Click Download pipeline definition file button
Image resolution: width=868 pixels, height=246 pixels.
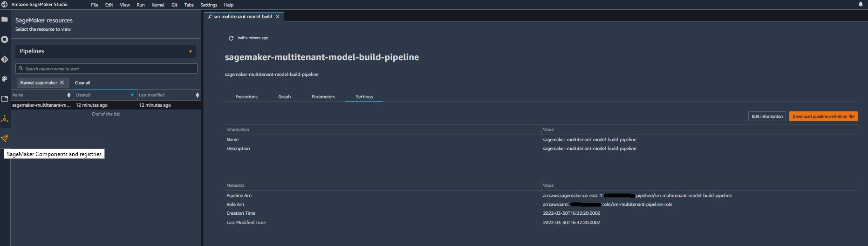823,116
